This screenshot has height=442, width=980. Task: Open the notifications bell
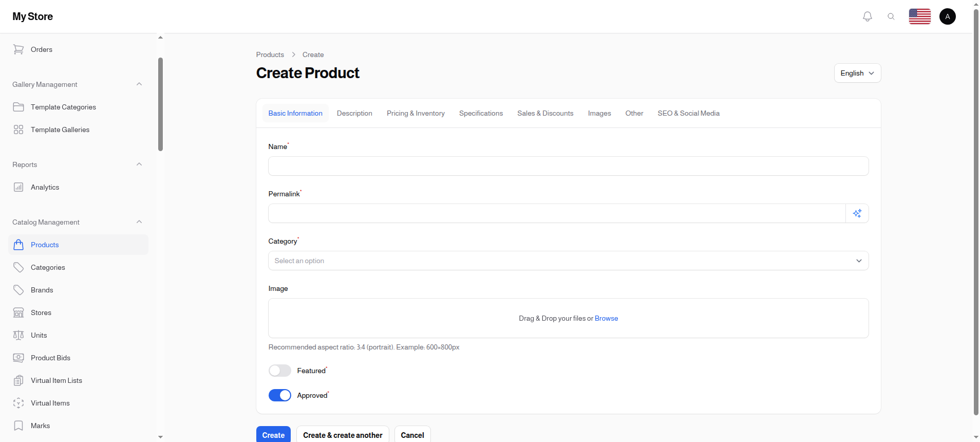(868, 16)
